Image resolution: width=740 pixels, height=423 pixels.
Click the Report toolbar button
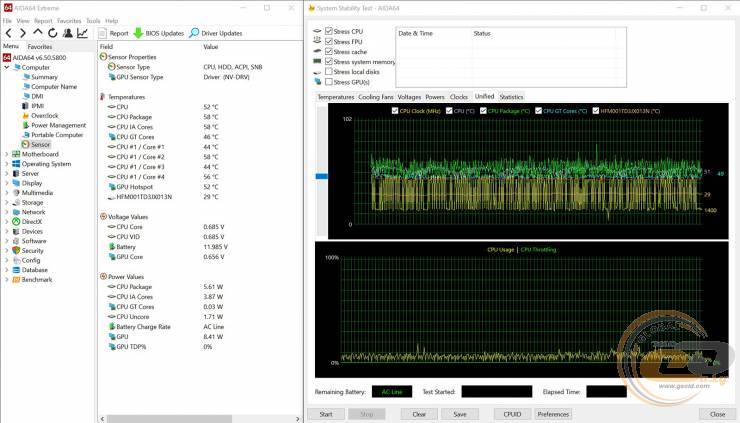click(113, 33)
